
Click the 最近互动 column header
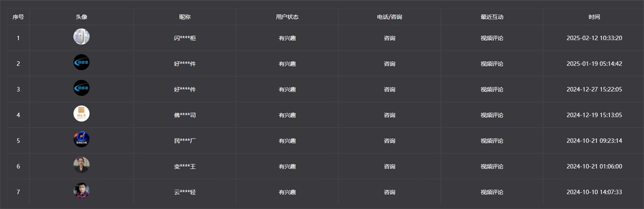coord(492,17)
